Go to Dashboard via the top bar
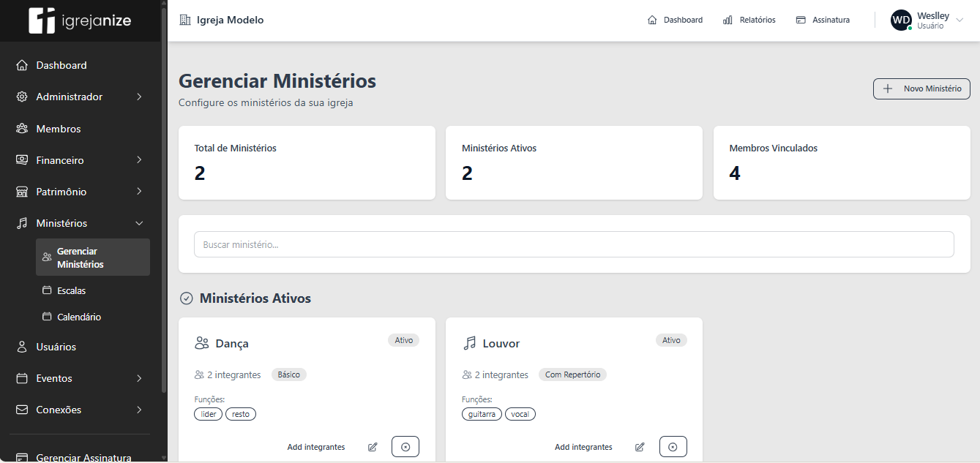 click(675, 20)
